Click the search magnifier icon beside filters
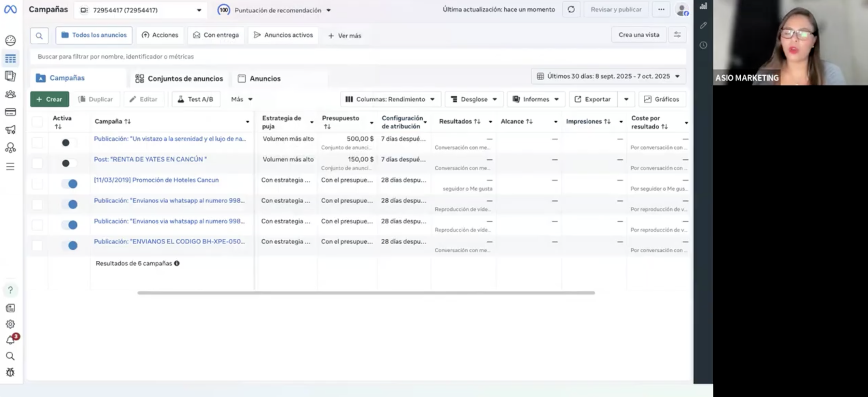868x397 pixels. (39, 36)
